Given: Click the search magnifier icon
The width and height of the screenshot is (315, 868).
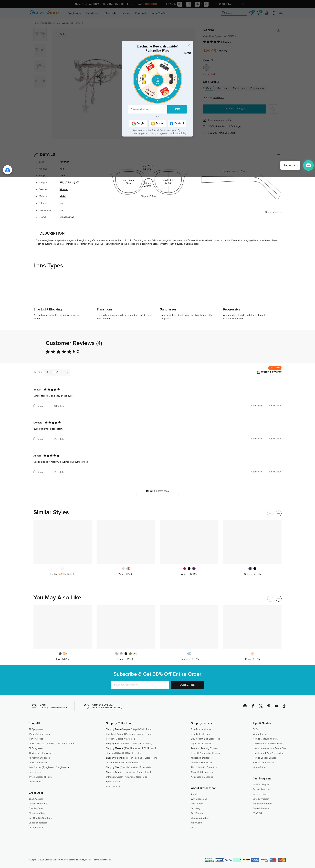Looking at the screenshot, I should pos(223,13).
